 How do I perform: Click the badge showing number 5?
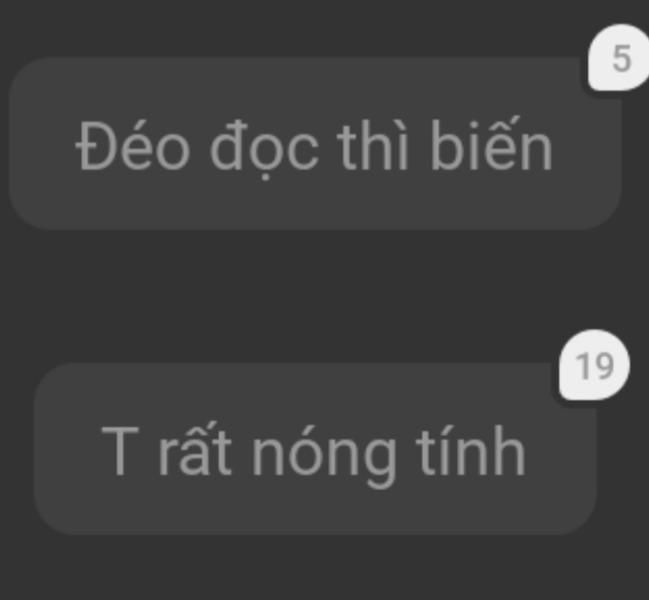click(x=619, y=57)
